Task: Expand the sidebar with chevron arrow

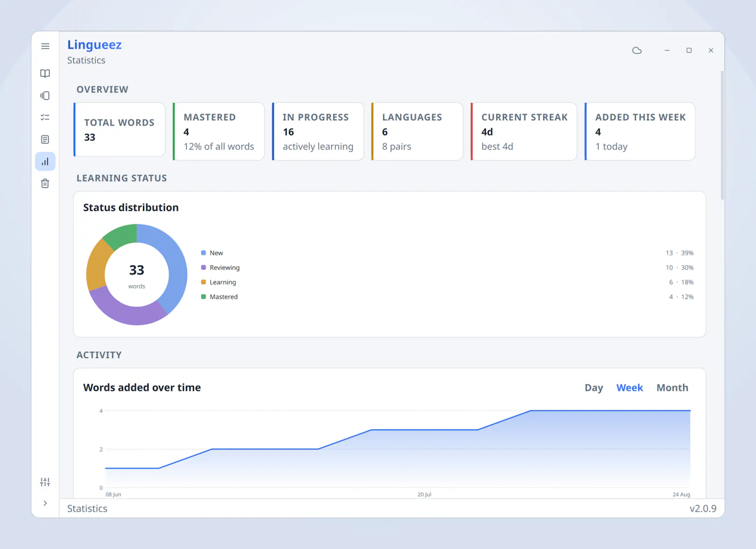Action: [45, 503]
